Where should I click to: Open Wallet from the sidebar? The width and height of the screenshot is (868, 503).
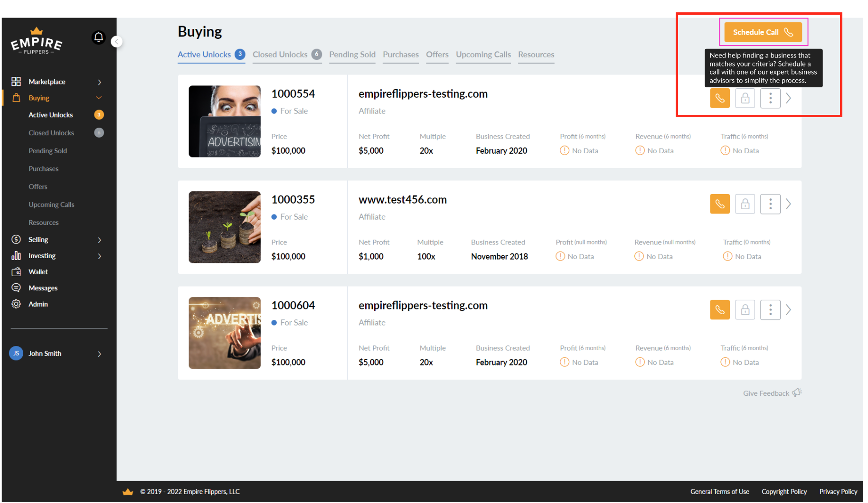pyautogui.click(x=38, y=272)
